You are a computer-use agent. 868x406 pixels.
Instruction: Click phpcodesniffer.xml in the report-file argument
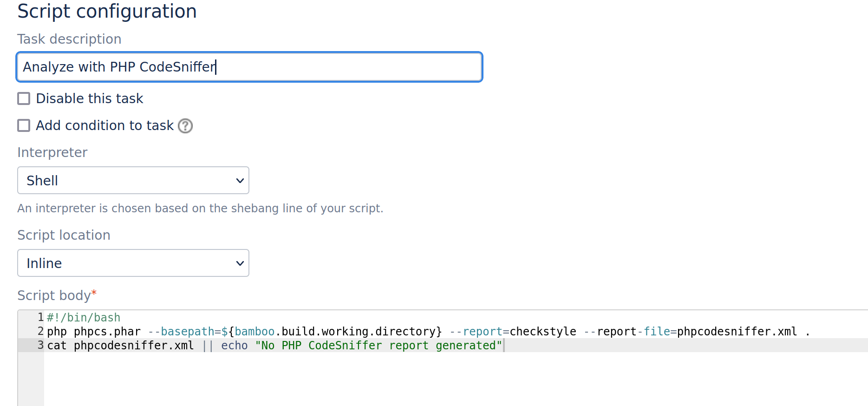point(737,332)
